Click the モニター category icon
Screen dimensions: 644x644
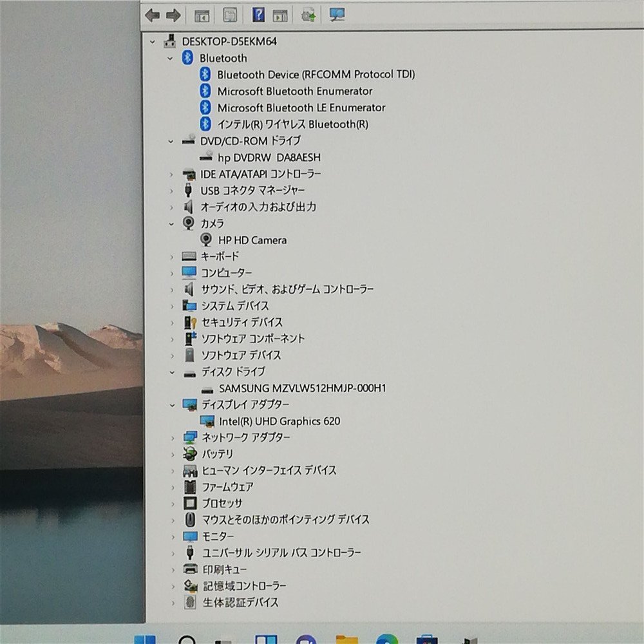click(x=190, y=536)
